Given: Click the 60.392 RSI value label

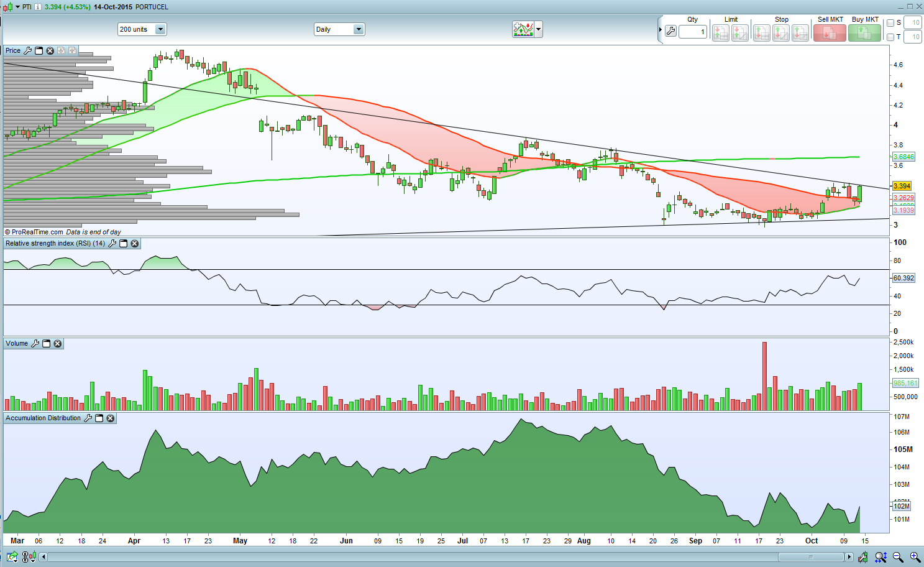Looking at the screenshot, I should (903, 278).
